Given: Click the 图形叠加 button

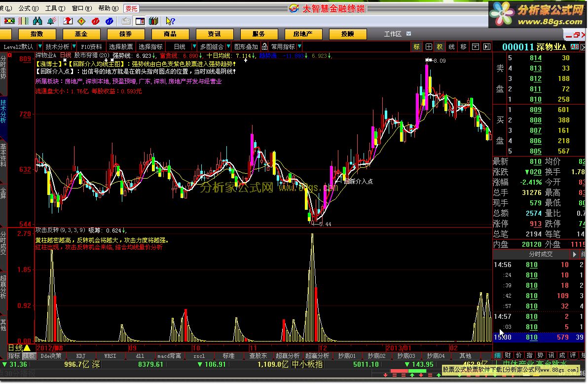Looking at the screenshot, I should point(246,46).
